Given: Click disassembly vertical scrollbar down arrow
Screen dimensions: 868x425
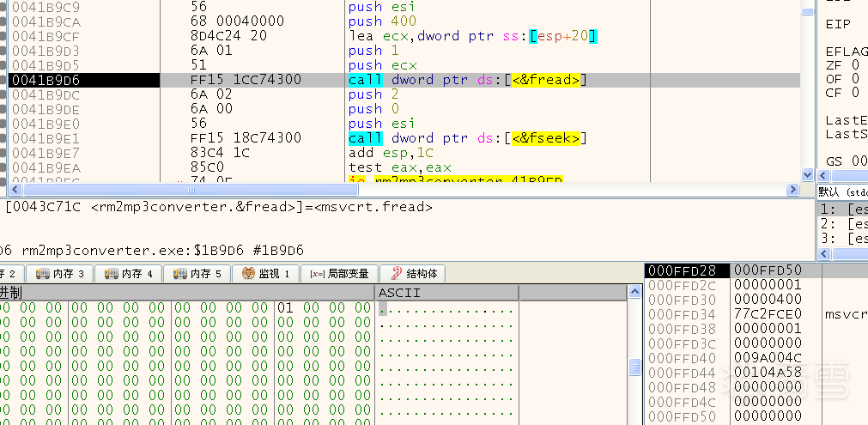Looking at the screenshot, I should click(x=808, y=175).
